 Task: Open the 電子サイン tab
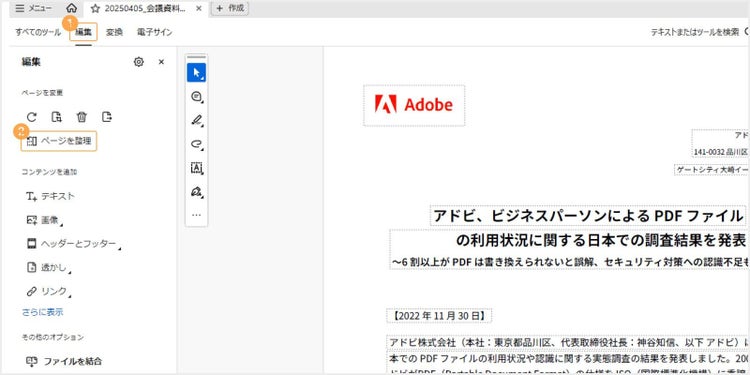[x=154, y=33]
